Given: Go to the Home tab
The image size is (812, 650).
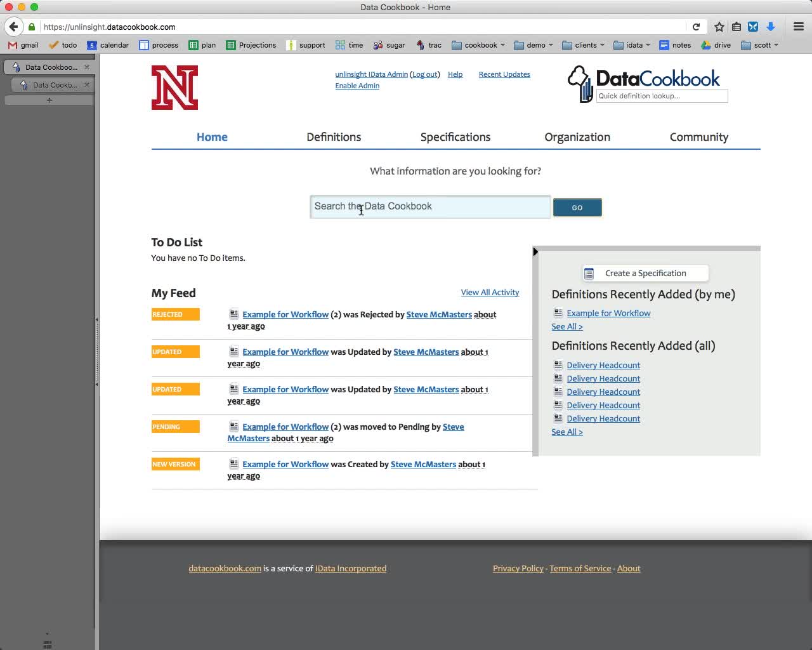Looking at the screenshot, I should tap(212, 137).
